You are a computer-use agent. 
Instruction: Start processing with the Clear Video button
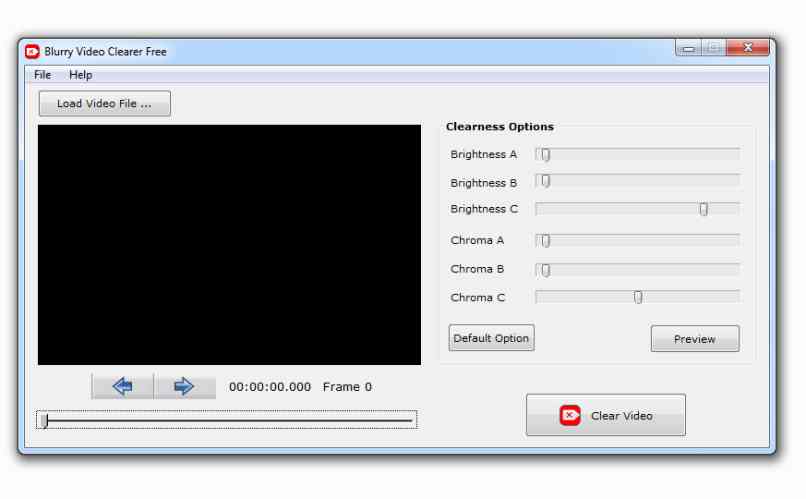click(x=605, y=415)
